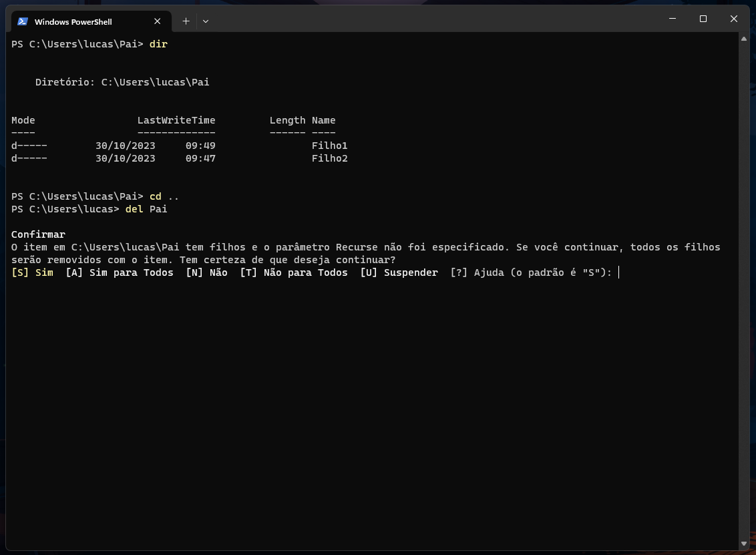Click the '[?] Ajuda' option
This screenshot has width=756, height=555.
click(478, 272)
